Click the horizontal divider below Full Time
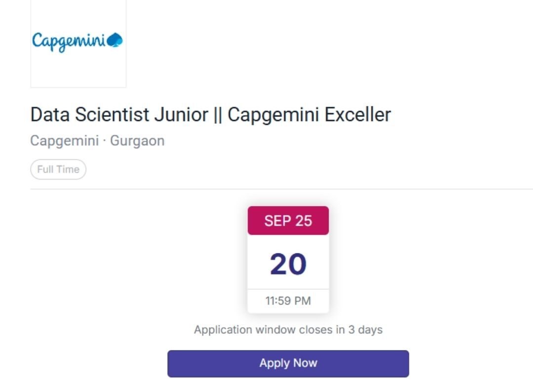This screenshot has width=533, height=392. [281, 189]
